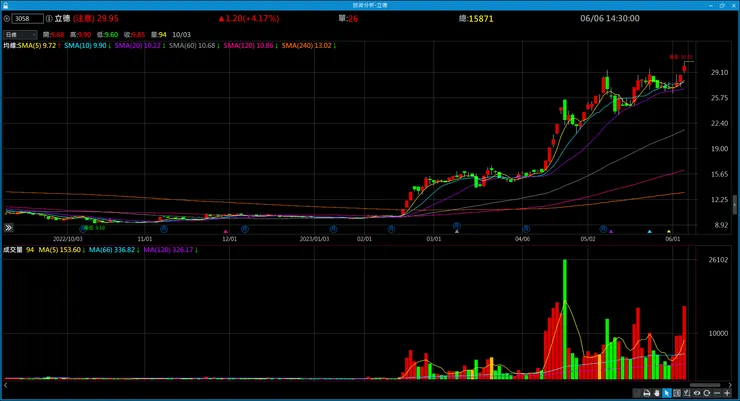Click the drawing tools icon in bottom toolbar
Image resolution: width=740 pixels, height=401 pixels.
point(687,393)
